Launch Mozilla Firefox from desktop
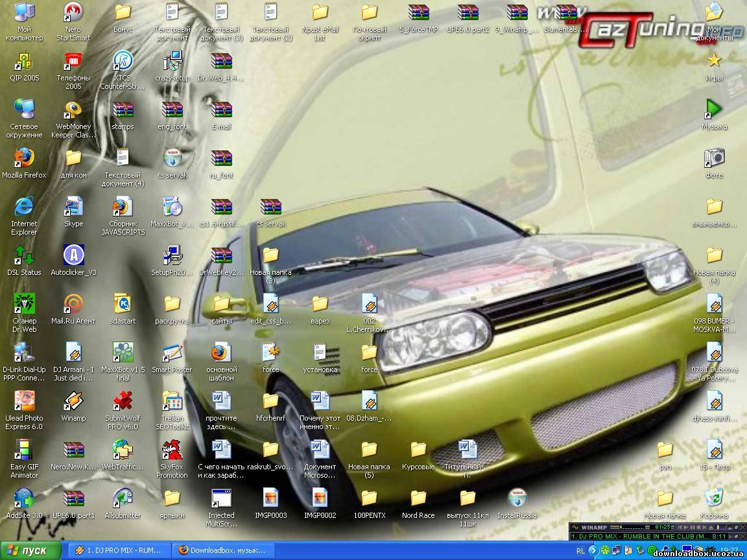Viewport: 747px width, 560px height. [24, 164]
